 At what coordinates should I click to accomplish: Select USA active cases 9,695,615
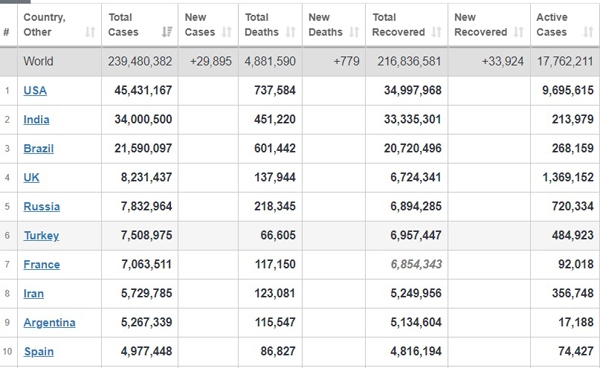click(x=568, y=90)
